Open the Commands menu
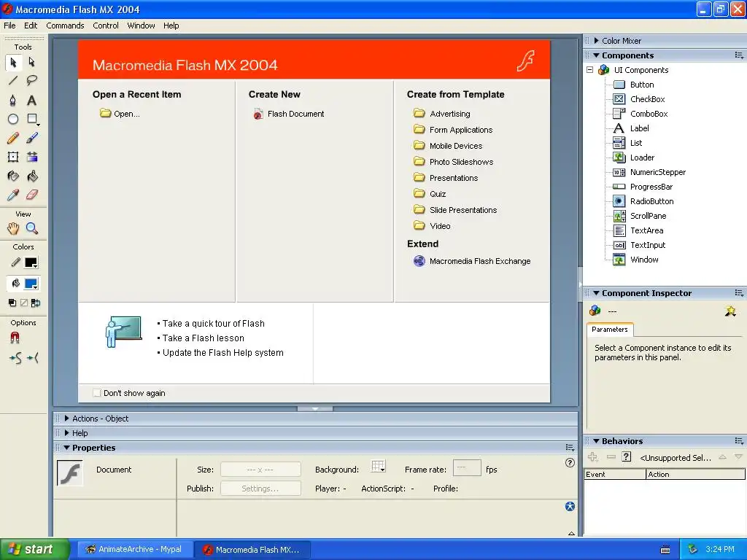 pyautogui.click(x=65, y=26)
